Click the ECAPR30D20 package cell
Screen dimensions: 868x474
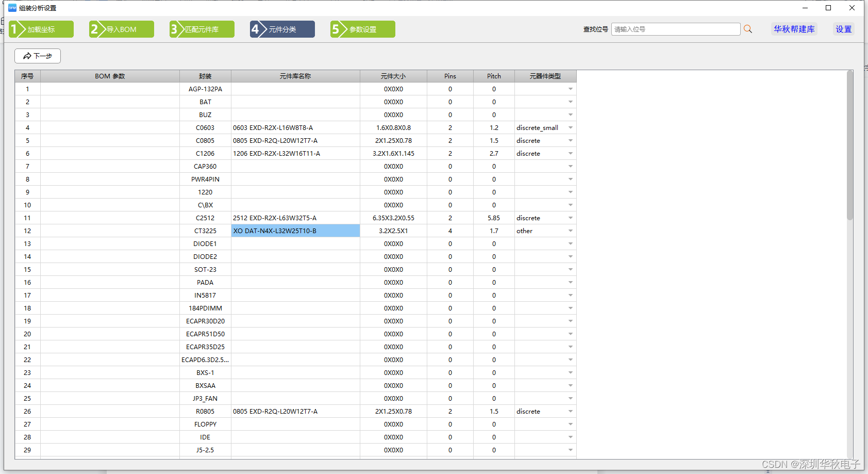click(205, 321)
